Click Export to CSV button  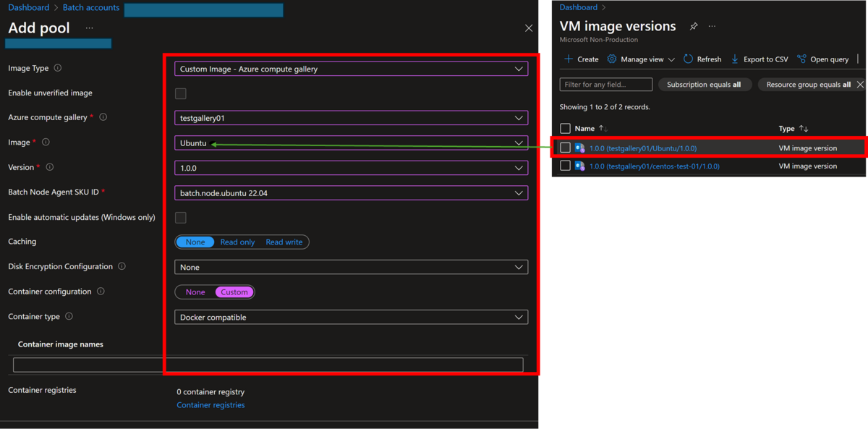point(759,59)
